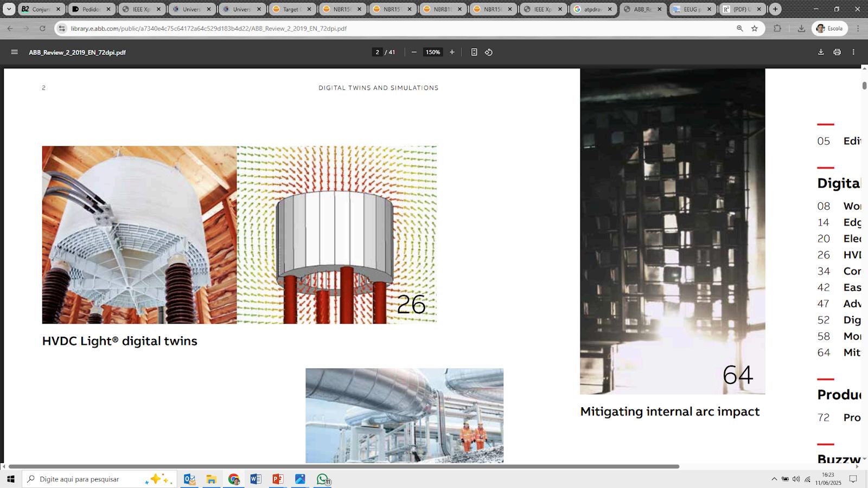Open browser extensions puzzle icon
Image resolution: width=868 pixels, height=488 pixels.
(777, 28)
